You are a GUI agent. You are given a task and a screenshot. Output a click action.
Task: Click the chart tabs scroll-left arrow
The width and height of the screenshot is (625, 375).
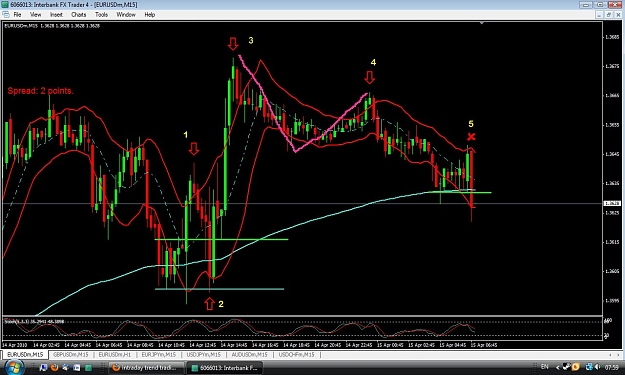(x=610, y=354)
